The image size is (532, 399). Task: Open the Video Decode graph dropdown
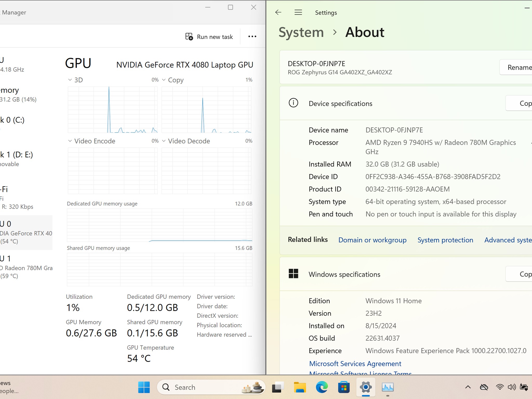[x=164, y=141]
